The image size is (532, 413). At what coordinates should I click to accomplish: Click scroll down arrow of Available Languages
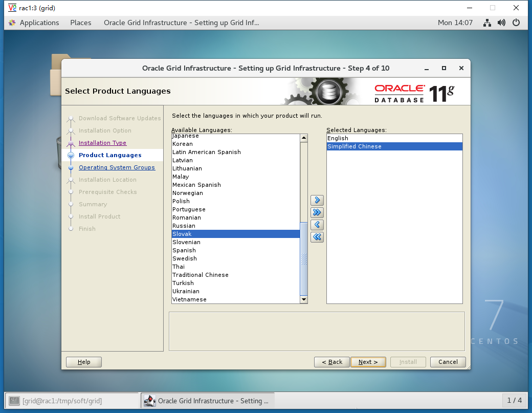[304, 299]
